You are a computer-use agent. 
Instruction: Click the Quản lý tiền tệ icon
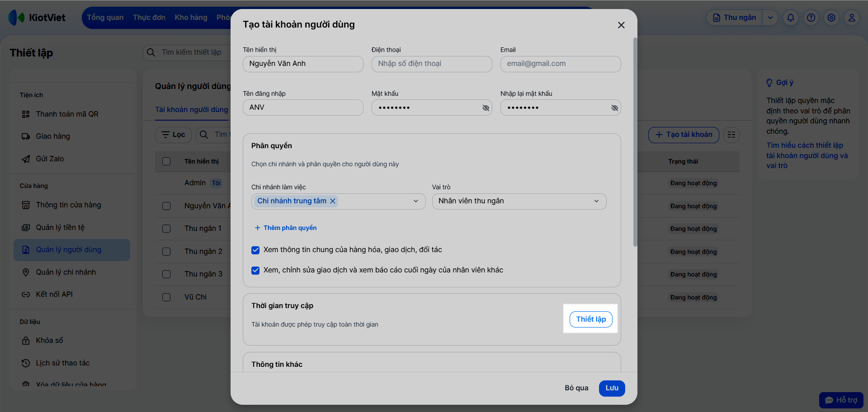point(26,228)
